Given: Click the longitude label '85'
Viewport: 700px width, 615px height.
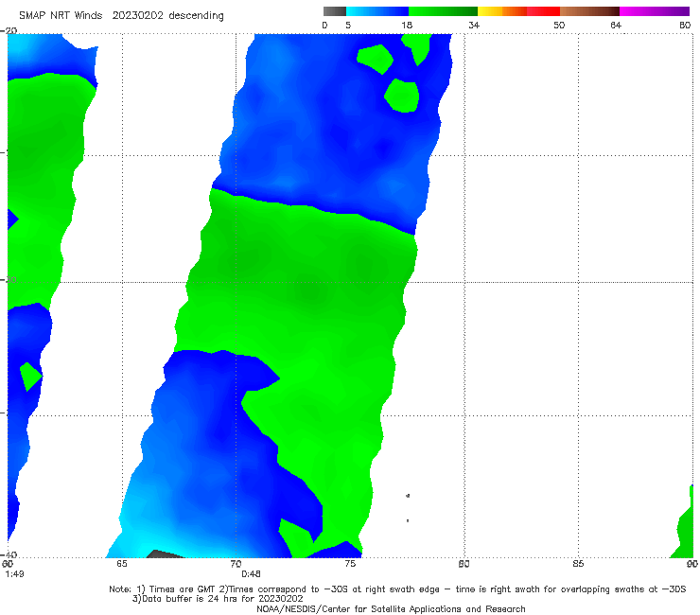Looking at the screenshot, I should click(578, 564).
